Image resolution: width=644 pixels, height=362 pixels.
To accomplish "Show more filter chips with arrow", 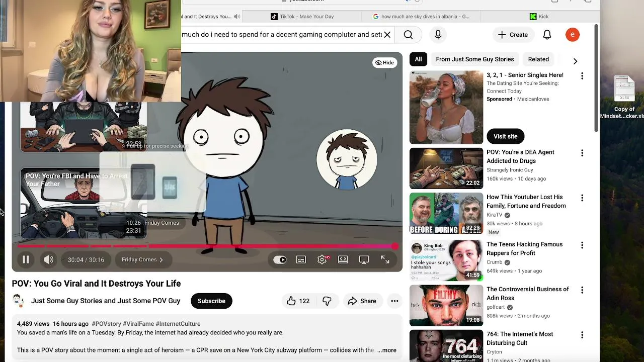I will [575, 61].
